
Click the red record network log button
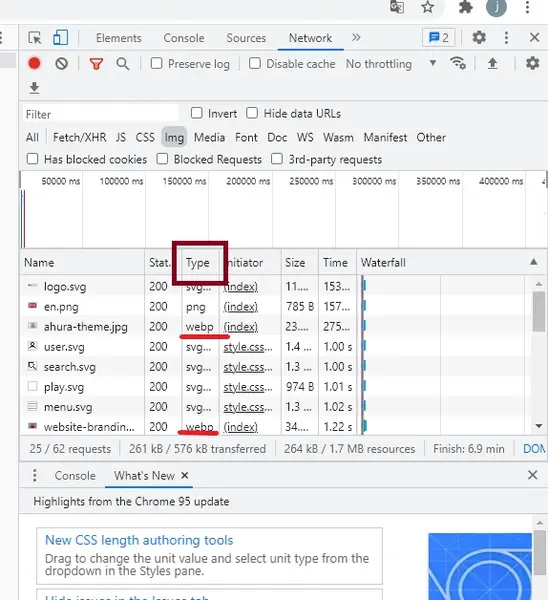tap(34, 63)
